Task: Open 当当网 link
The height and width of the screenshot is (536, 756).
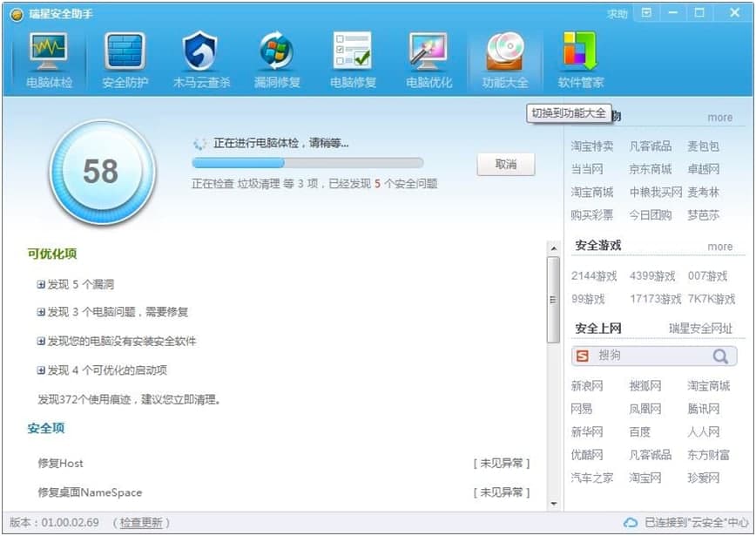Action: pos(587,169)
